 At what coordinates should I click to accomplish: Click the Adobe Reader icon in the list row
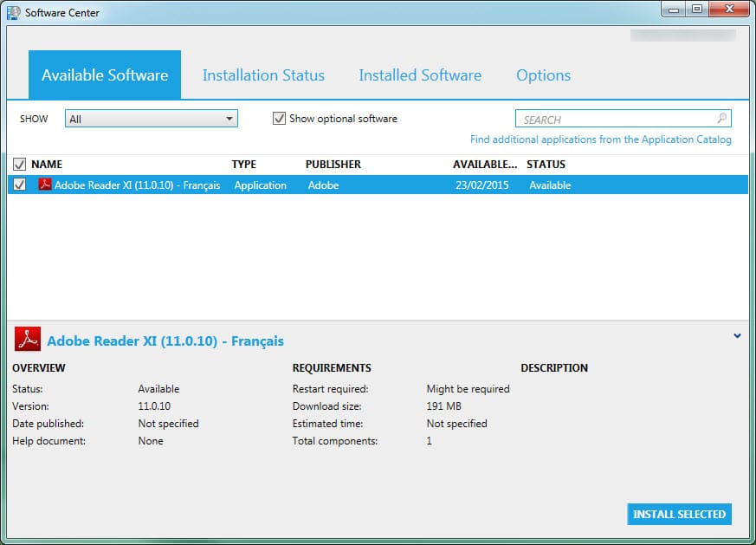click(45, 185)
